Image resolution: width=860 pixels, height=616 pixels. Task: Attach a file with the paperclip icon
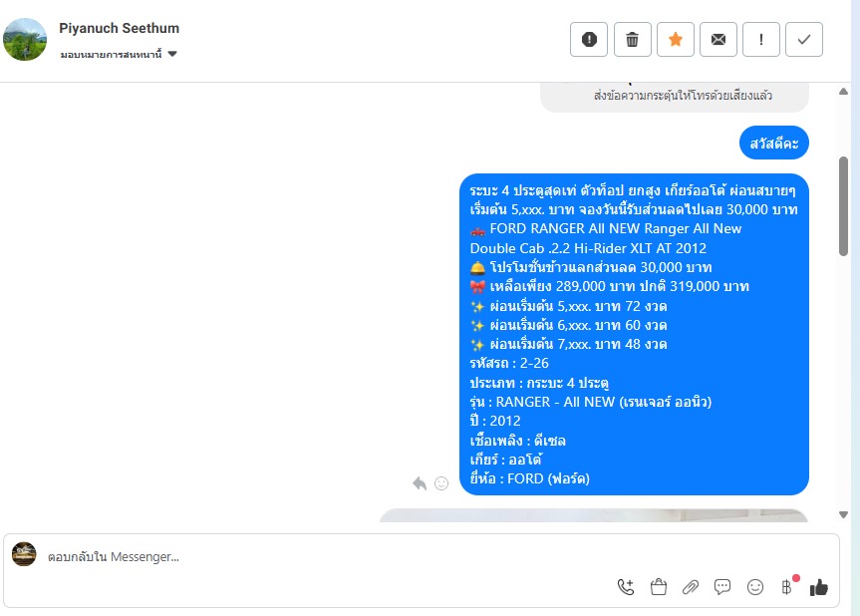[691, 587]
